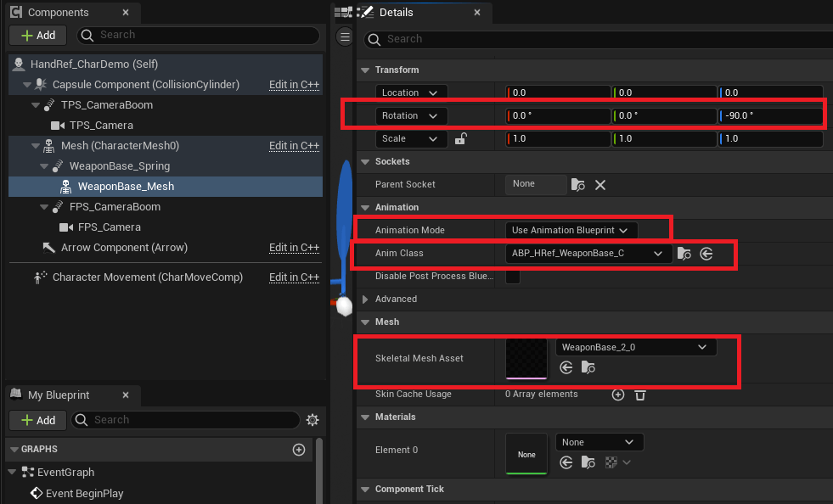Clear the Parent Socket with X icon

point(599,184)
